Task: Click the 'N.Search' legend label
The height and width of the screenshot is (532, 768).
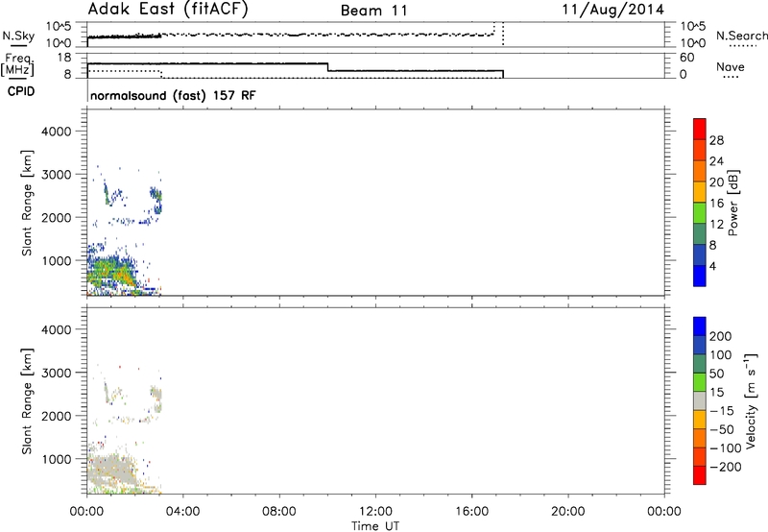Action: pos(741,36)
